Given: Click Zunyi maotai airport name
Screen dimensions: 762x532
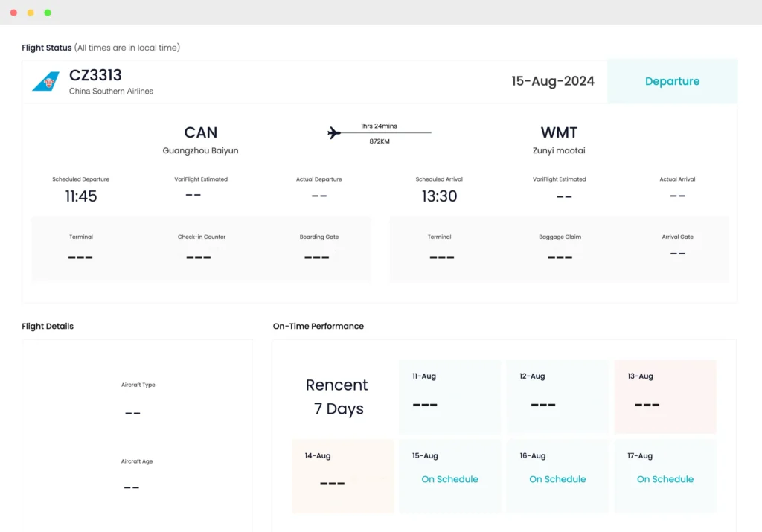Looking at the screenshot, I should [559, 150].
